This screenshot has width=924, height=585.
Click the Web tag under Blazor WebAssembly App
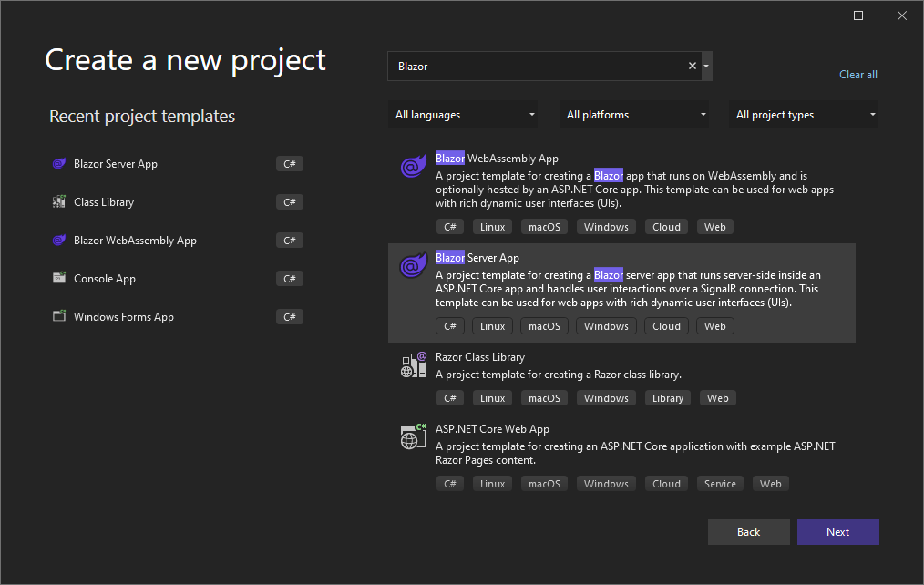714,227
